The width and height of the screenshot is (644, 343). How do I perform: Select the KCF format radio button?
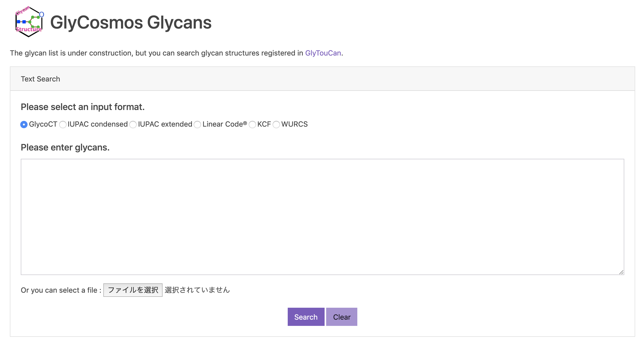pos(252,125)
